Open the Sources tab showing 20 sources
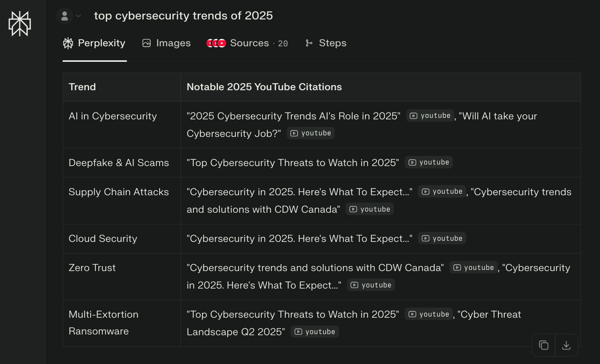 coord(249,43)
